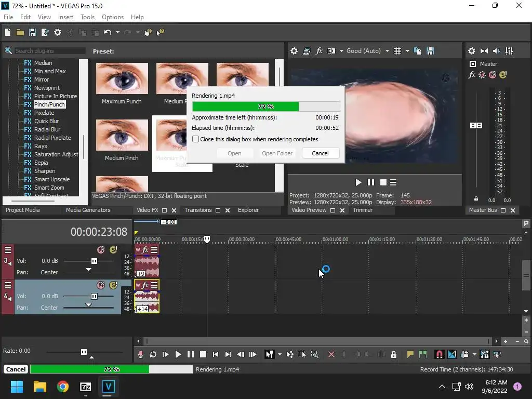Click the Record microphone icon in transport
532x399 pixels.
pyautogui.click(x=140, y=354)
